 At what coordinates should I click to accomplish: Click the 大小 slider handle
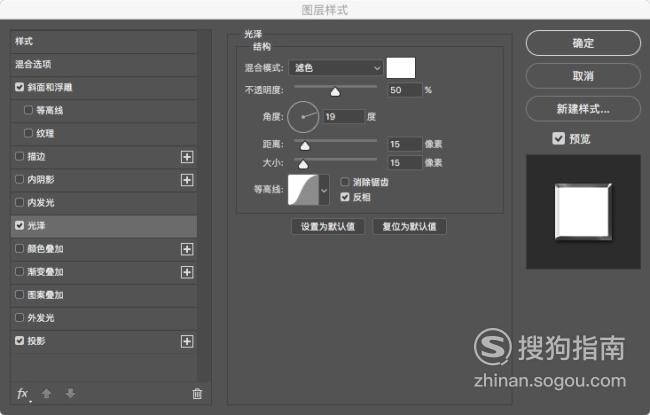(x=303, y=165)
